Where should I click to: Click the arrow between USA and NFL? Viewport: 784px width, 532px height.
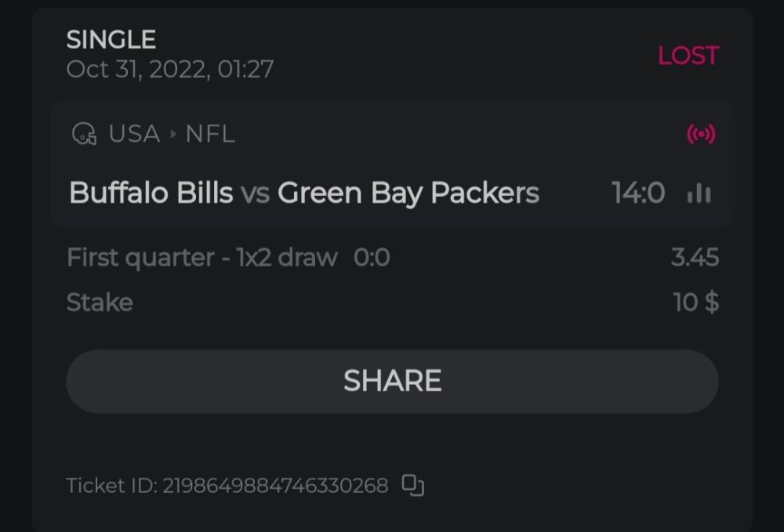173,135
